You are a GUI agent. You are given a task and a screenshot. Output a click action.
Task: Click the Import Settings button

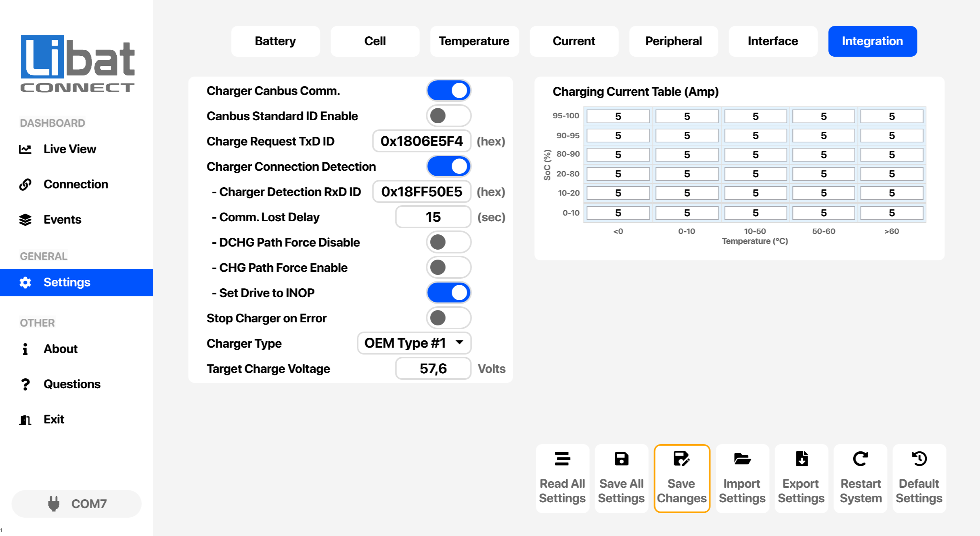742,479
